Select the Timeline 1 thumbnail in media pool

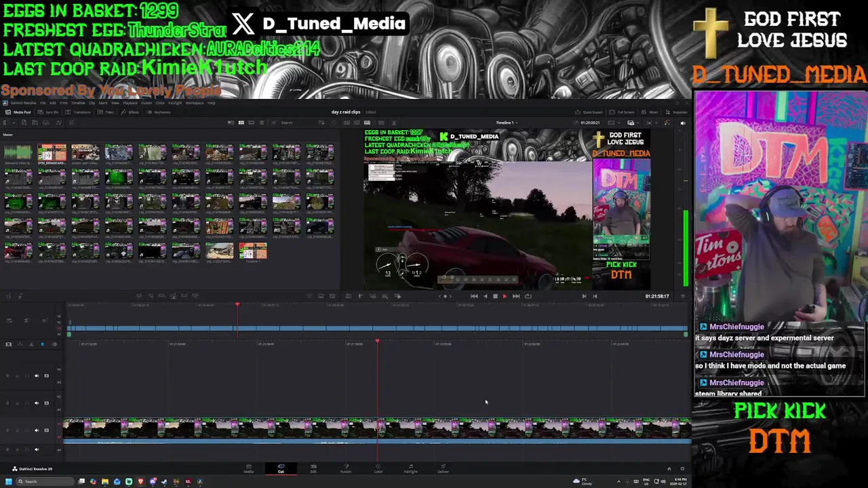tap(252, 251)
